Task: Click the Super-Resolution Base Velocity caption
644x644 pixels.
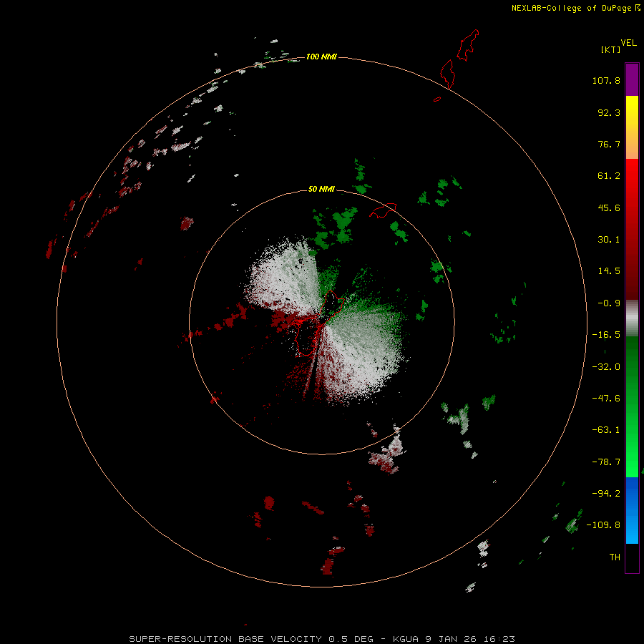Action: click(322, 639)
